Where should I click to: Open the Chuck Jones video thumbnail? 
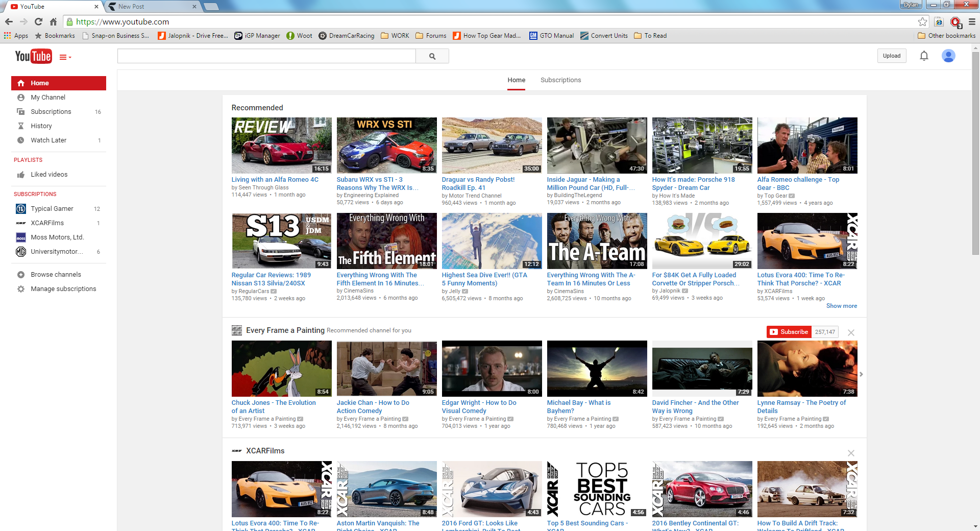point(281,369)
